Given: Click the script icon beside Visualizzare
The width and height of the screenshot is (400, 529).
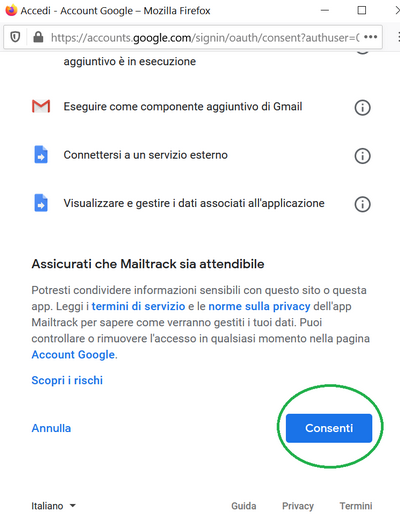Looking at the screenshot, I should 41,203.
